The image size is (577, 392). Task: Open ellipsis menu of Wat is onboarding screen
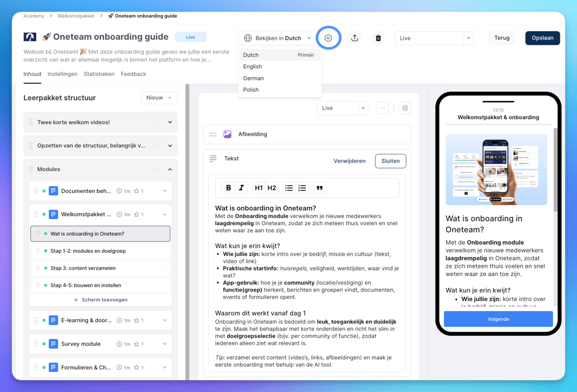[161, 234]
